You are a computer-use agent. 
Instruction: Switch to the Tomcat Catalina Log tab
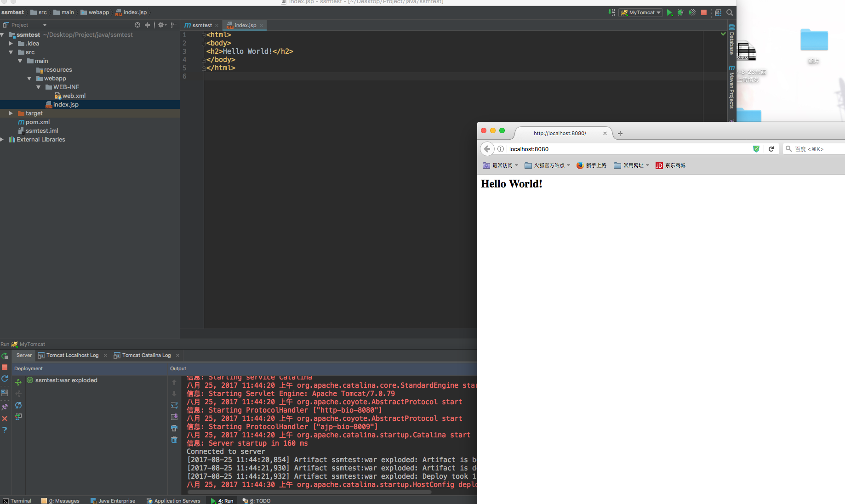pos(146,355)
